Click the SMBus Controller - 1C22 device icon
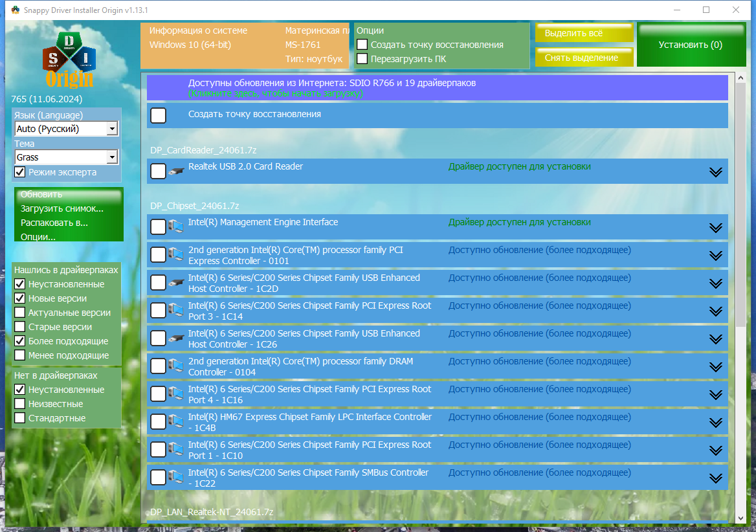The width and height of the screenshot is (756, 532). 176,477
